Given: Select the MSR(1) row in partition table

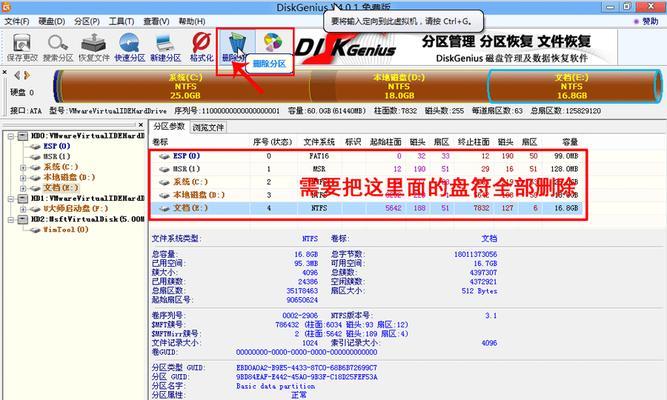Looking at the screenshot, I should coord(367,169).
